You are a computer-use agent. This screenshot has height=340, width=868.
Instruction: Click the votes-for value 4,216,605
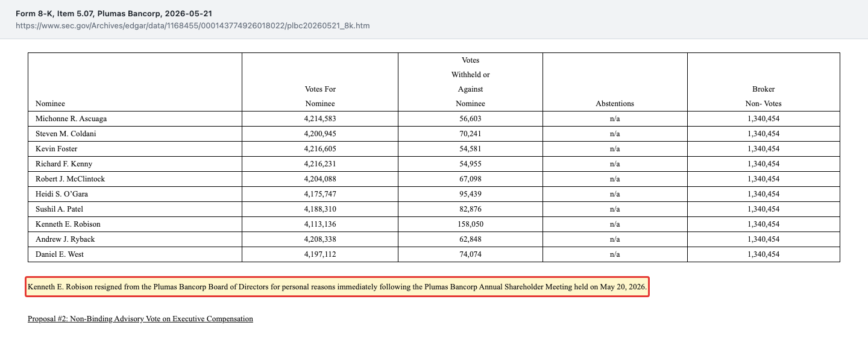click(x=320, y=149)
